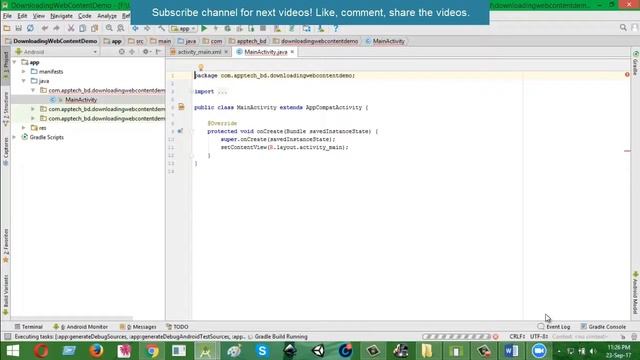The height and width of the screenshot is (360, 640).
Task: Open the Terminal tool window
Action: click(x=28, y=327)
